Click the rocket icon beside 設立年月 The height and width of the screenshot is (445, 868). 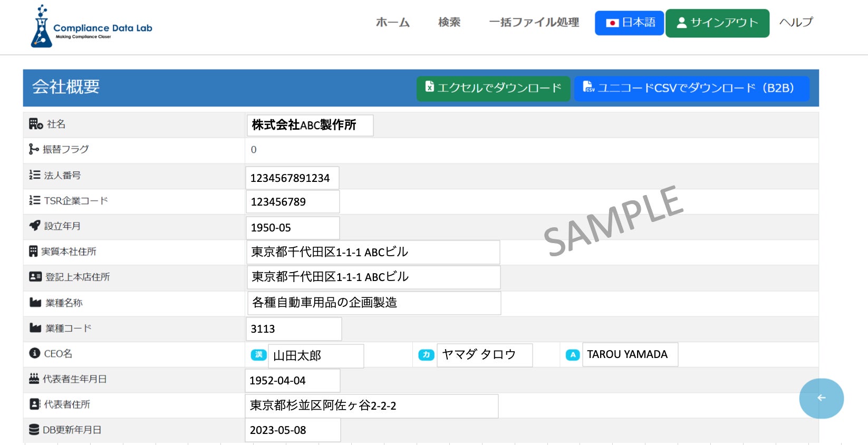[35, 226]
